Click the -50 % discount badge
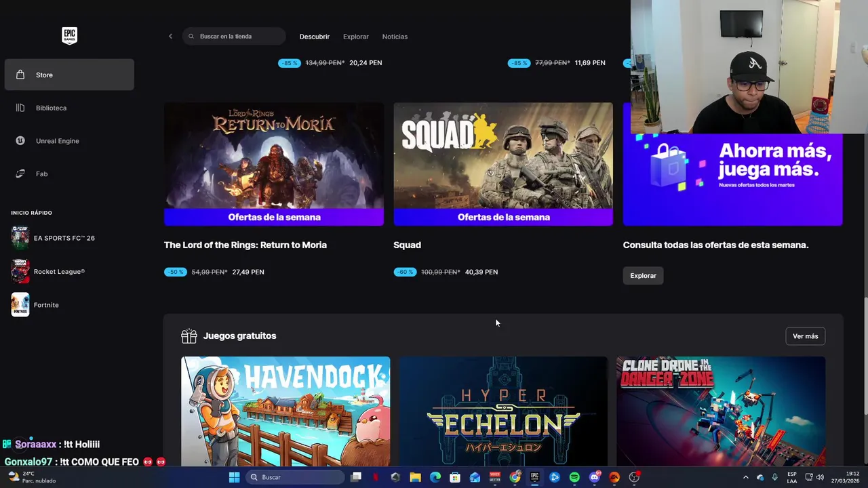The image size is (868, 488). coord(176,272)
